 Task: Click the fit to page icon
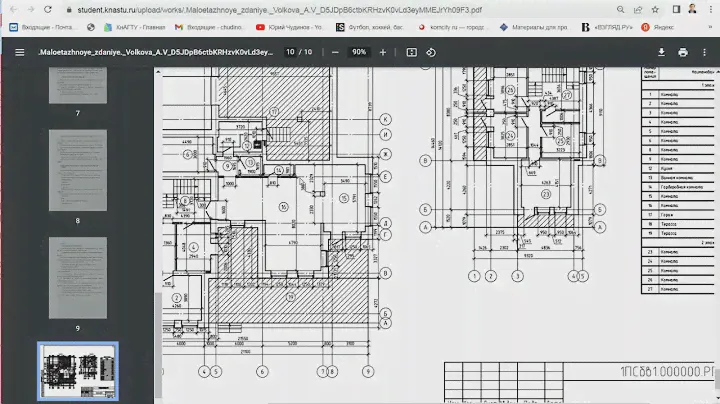click(x=412, y=52)
